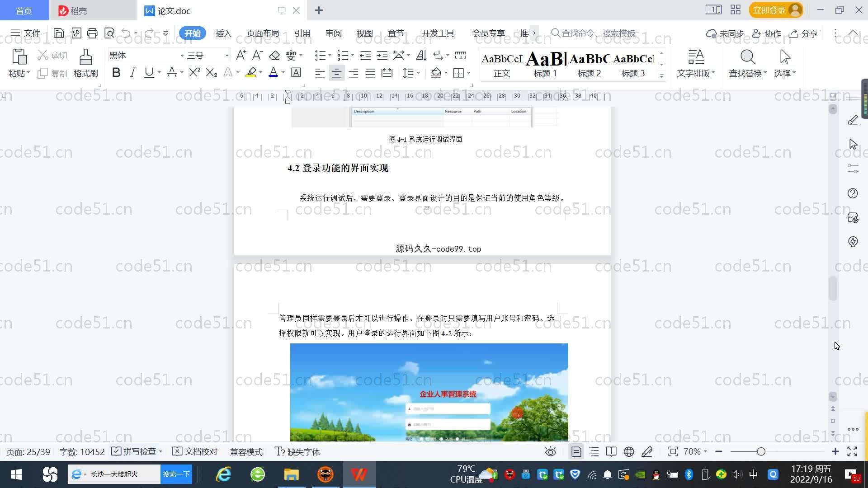
Task: Click the sort icon in paragraph group
Action: (x=421, y=55)
